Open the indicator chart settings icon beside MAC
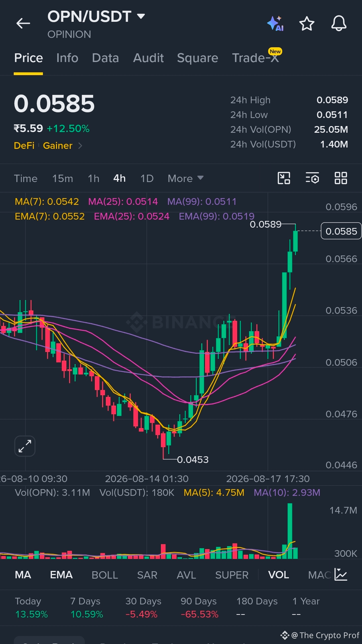The image size is (362, 644). click(341, 575)
